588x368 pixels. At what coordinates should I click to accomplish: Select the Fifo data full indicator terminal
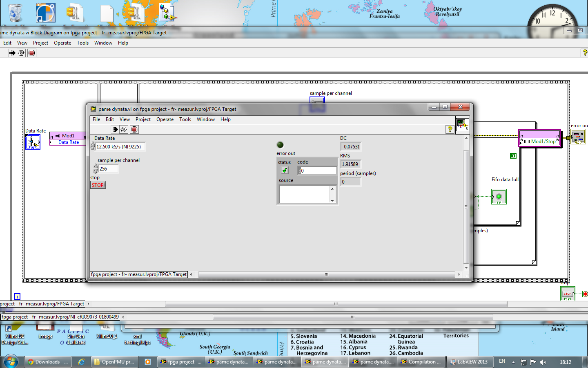(499, 197)
